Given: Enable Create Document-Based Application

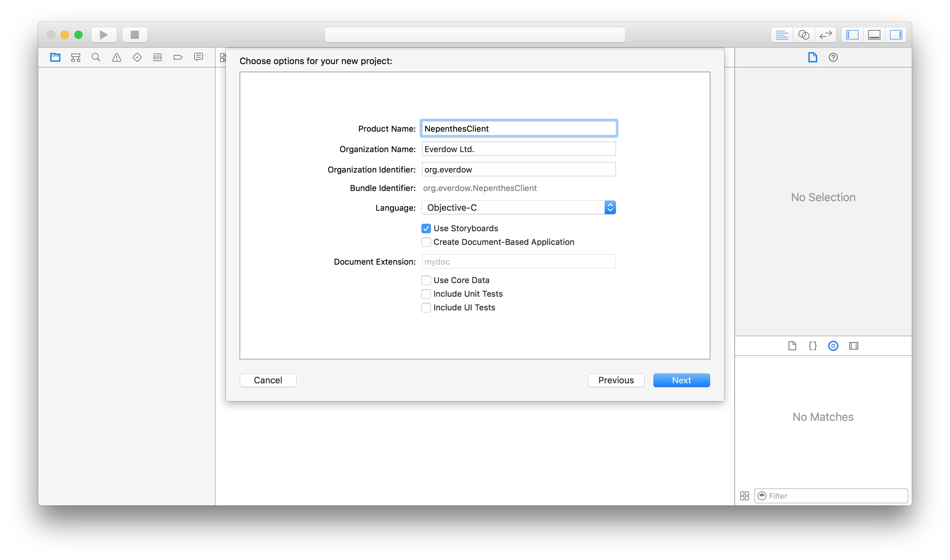Looking at the screenshot, I should pos(426,242).
